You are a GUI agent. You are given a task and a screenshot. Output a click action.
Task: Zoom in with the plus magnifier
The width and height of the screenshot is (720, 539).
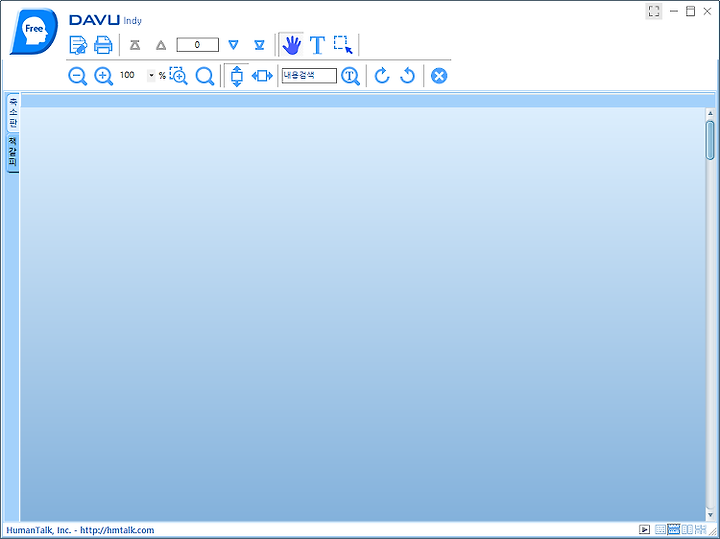pyautogui.click(x=103, y=76)
